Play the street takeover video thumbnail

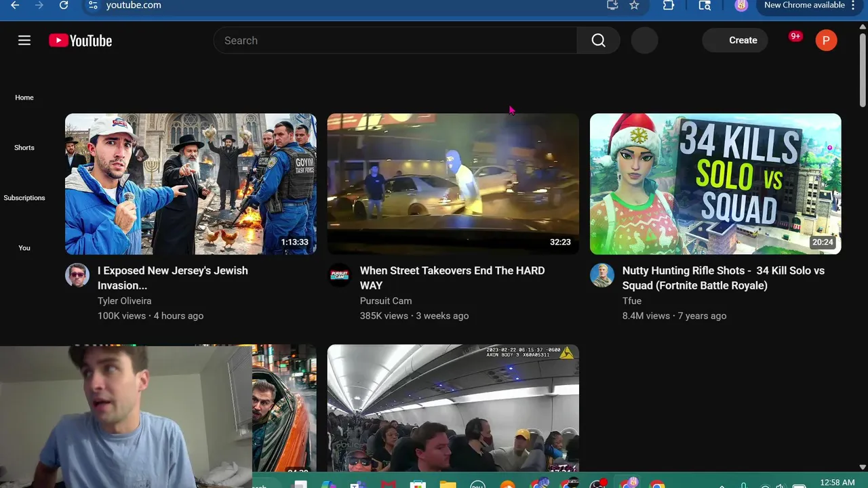coord(453,184)
